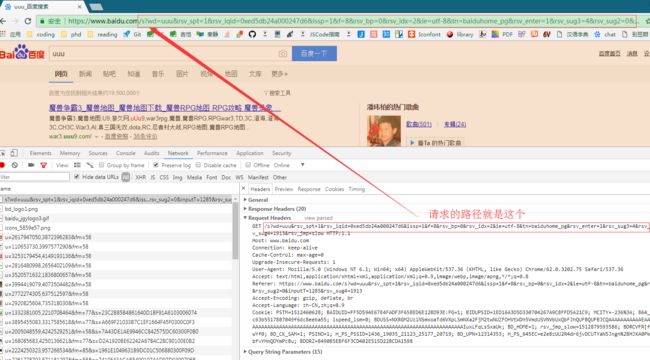Screen dimensions: 650x360
Task: Open the library bookmark
Action: tap(460, 34)
